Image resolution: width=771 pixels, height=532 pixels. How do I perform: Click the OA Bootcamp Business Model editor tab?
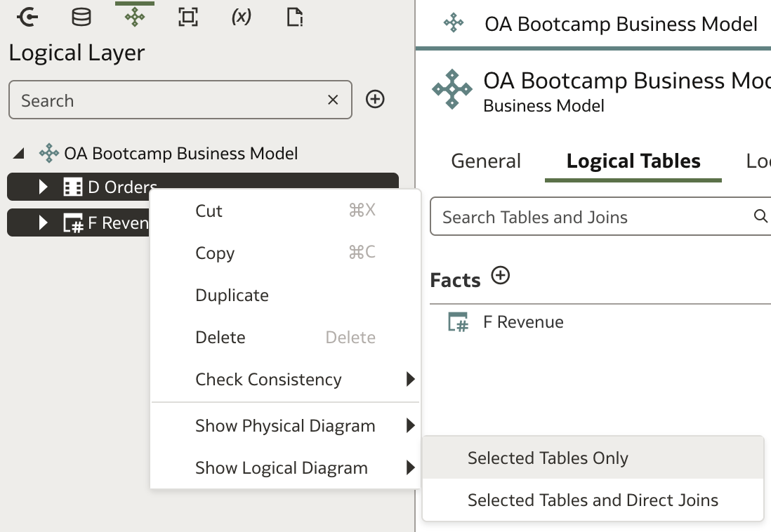pos(595,24)
